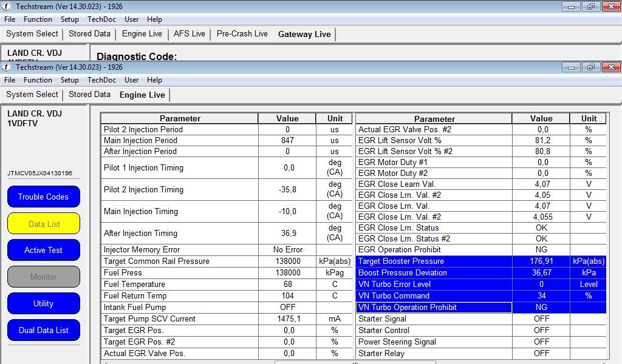
Task: Select After Injection Timing row
Action: click(x=227, y=233)
